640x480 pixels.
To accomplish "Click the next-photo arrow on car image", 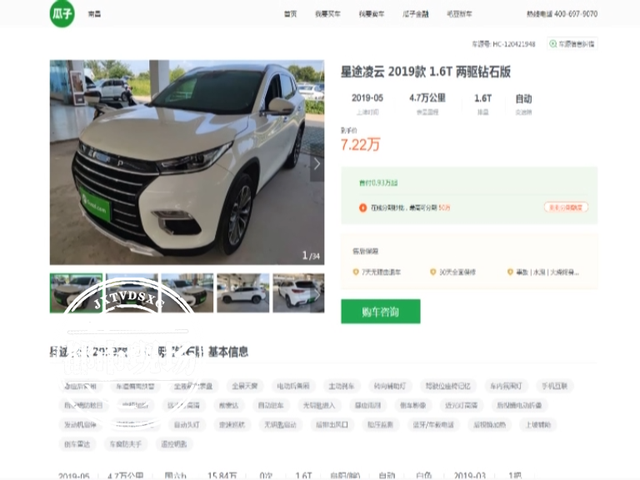I will 317,164.
